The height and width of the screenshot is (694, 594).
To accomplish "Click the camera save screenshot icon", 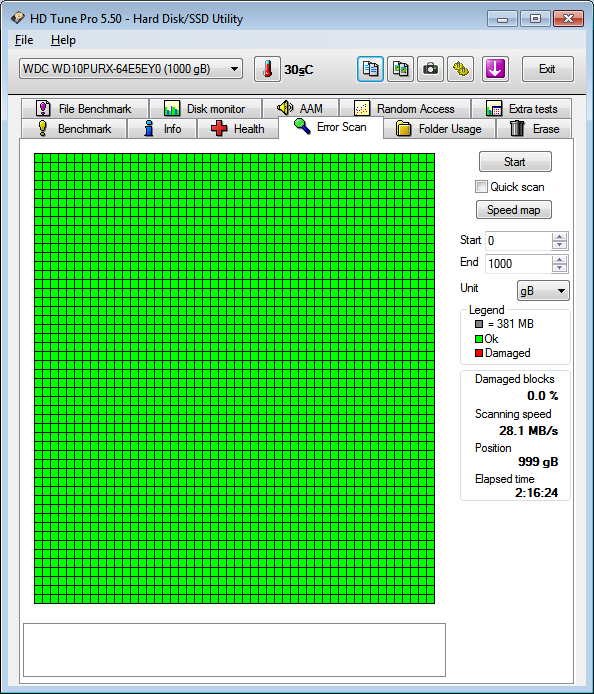I will point(430,69).
